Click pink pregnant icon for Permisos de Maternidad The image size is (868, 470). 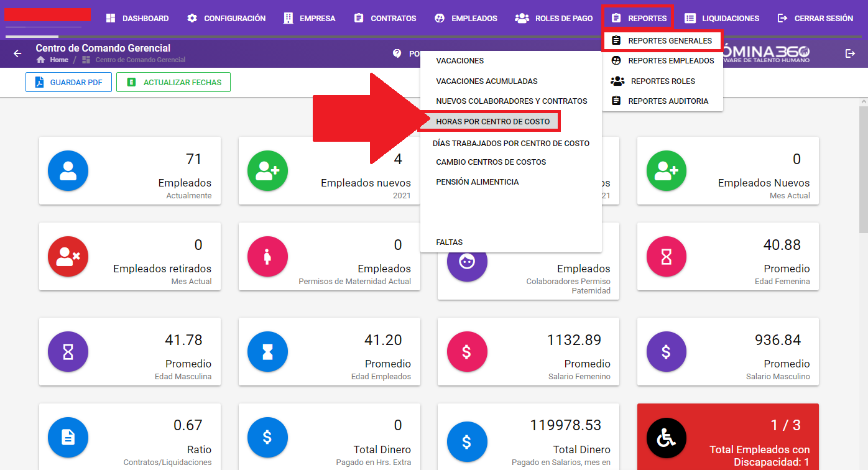pyautogui.click(x=267, y=256)
